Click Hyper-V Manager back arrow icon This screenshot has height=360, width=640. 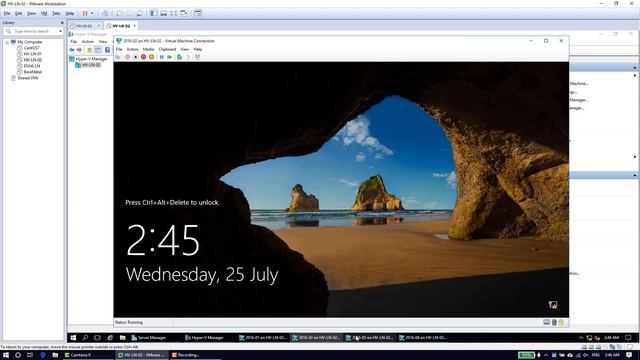72,50
